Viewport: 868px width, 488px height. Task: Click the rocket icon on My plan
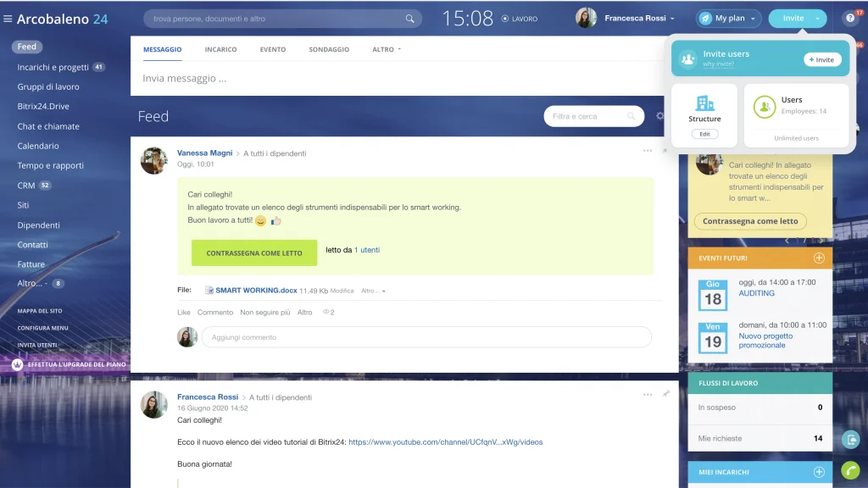pyautogui.click(x=704, y=19)
